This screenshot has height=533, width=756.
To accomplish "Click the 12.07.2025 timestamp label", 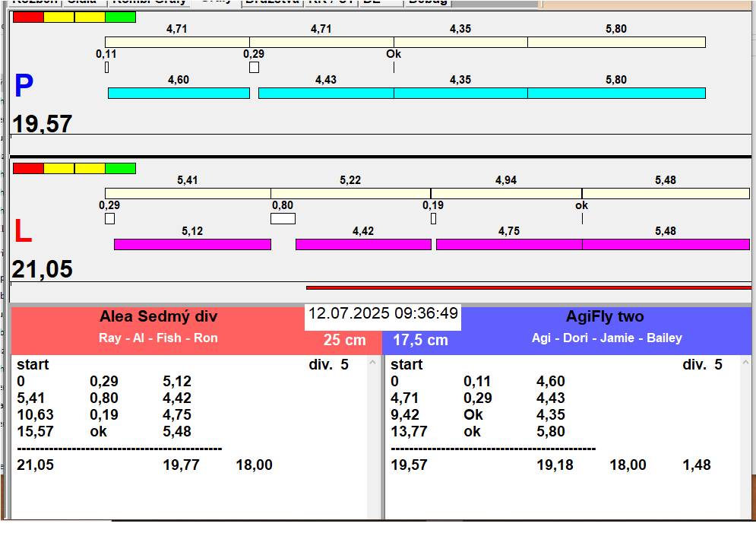I will tap(383, 314).
